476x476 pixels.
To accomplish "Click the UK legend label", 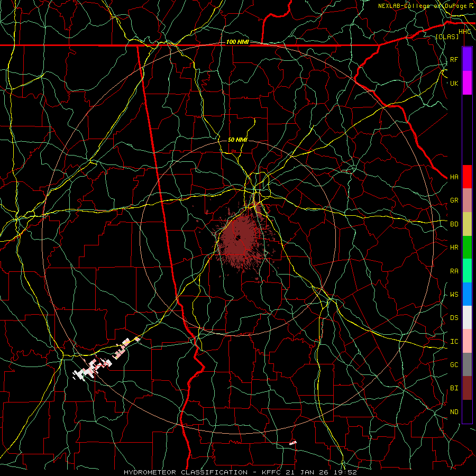I will click(x=454, y=83).
